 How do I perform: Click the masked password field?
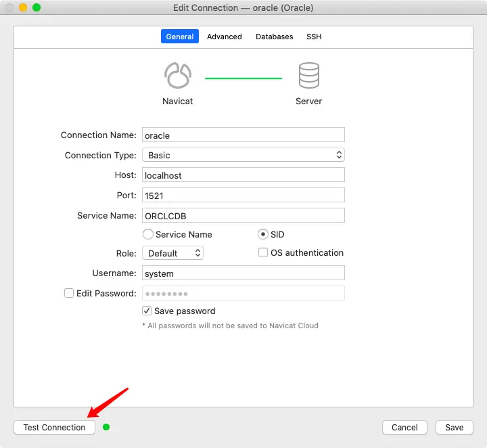[x=243, y=293]
